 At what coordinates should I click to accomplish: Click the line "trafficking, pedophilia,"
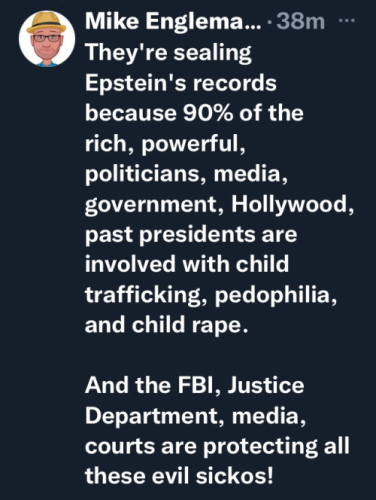pos(211,294)
